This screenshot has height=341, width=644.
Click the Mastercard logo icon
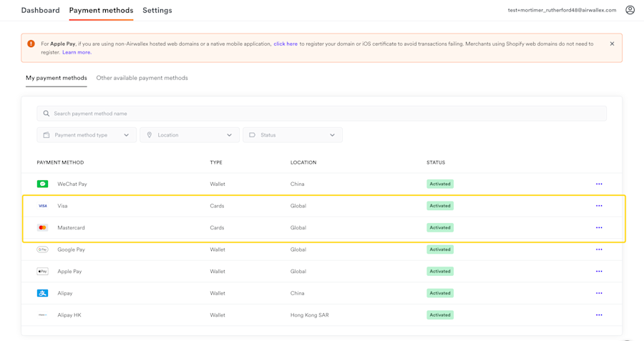pyautogui.click(x=43, y=228)
